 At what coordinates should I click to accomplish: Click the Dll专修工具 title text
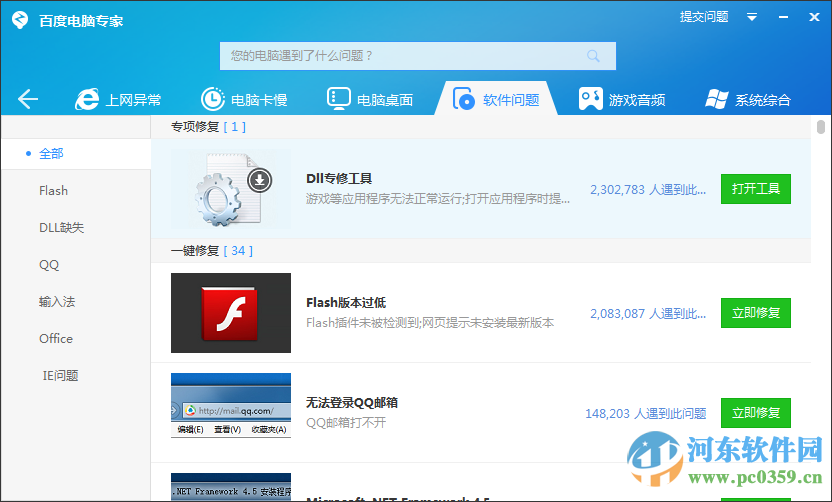[339, 178]
